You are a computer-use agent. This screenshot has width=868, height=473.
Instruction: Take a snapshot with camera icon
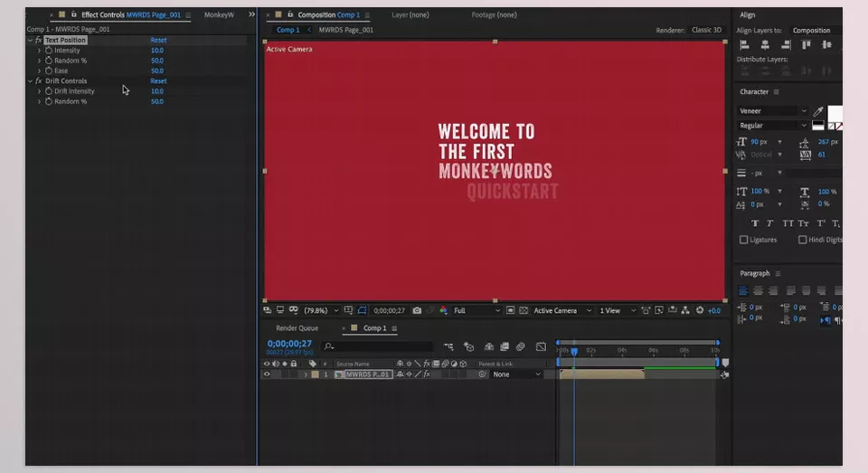click(x=417, y=311)
